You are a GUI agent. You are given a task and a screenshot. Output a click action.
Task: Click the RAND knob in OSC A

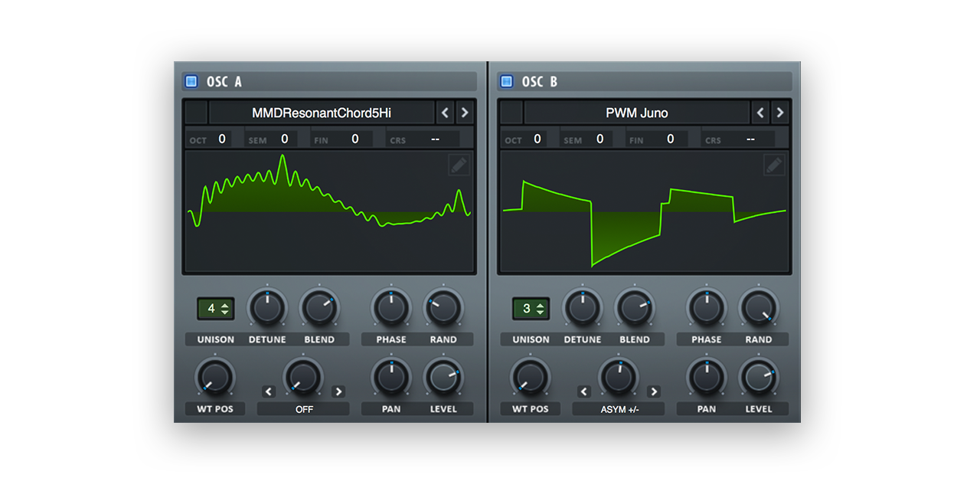pos(443,308)
